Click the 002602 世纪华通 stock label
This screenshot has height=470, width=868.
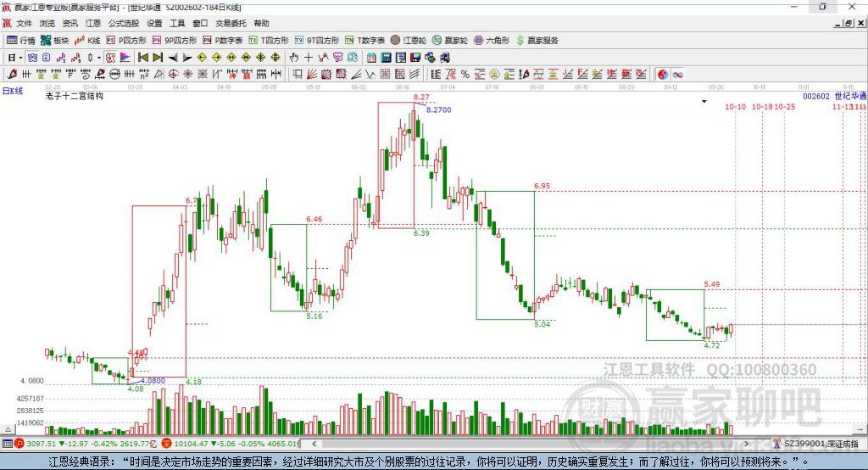point(834,96)
